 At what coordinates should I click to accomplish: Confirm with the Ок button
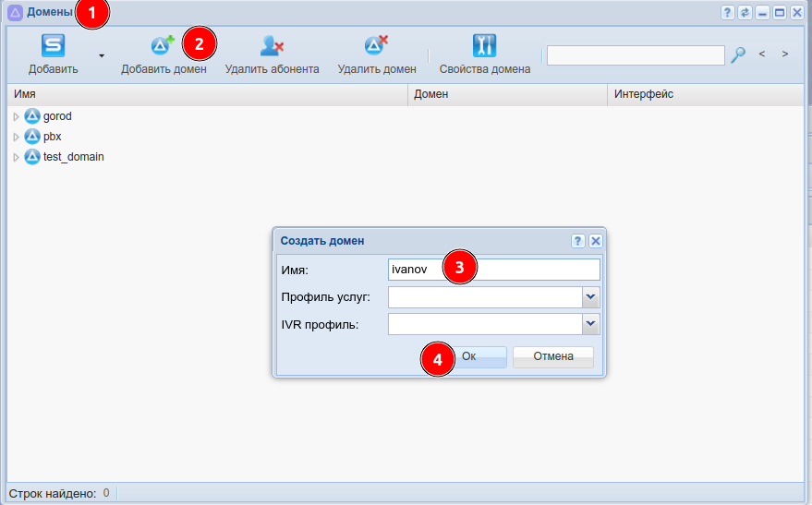pos(468,357)
